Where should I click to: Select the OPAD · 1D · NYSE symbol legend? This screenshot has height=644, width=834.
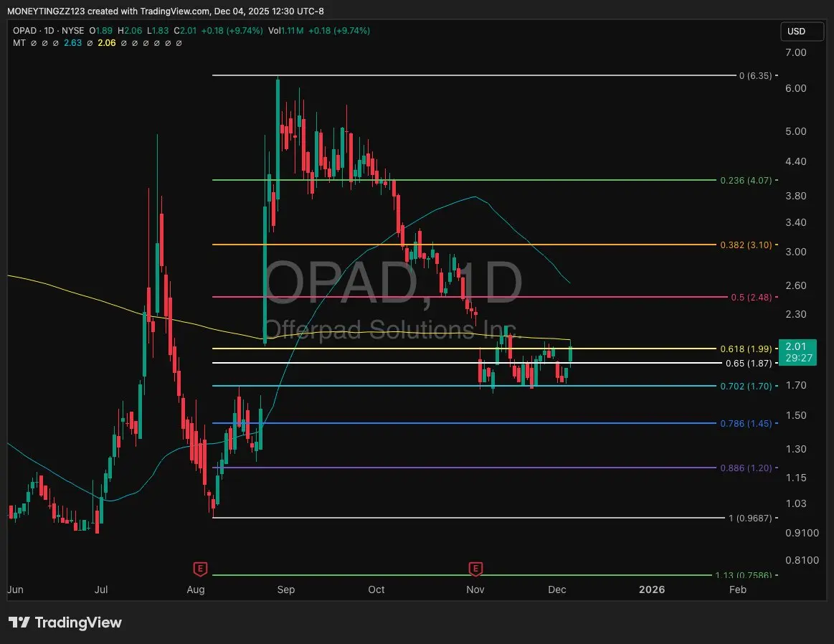(48, 31)
